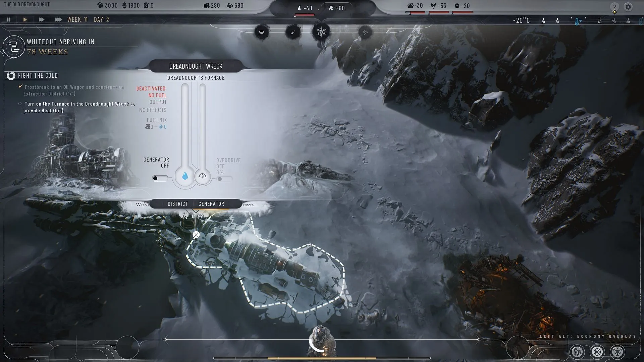Click the snowflake weather/storm icon

pos(321,32)
